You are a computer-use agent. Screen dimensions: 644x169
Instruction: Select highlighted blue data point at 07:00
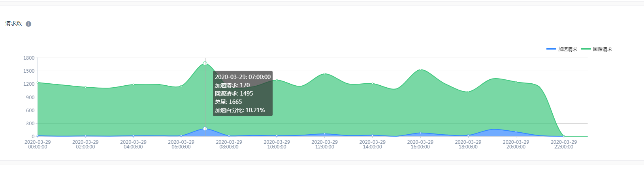coord(205,129)
